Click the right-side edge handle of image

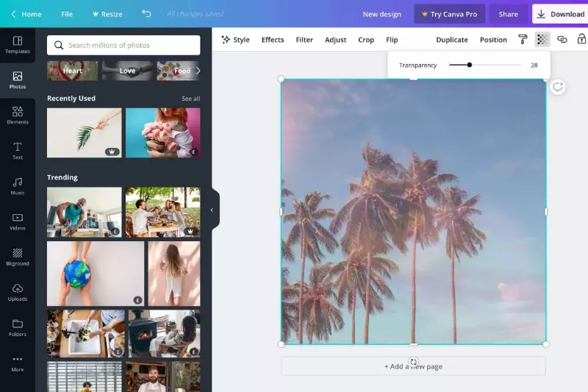[x=546, y=212]
